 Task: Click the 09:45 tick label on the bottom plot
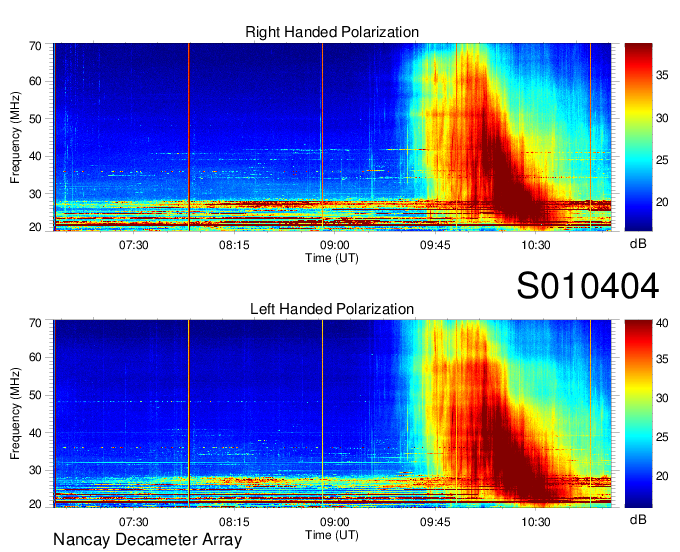point(435,522)
